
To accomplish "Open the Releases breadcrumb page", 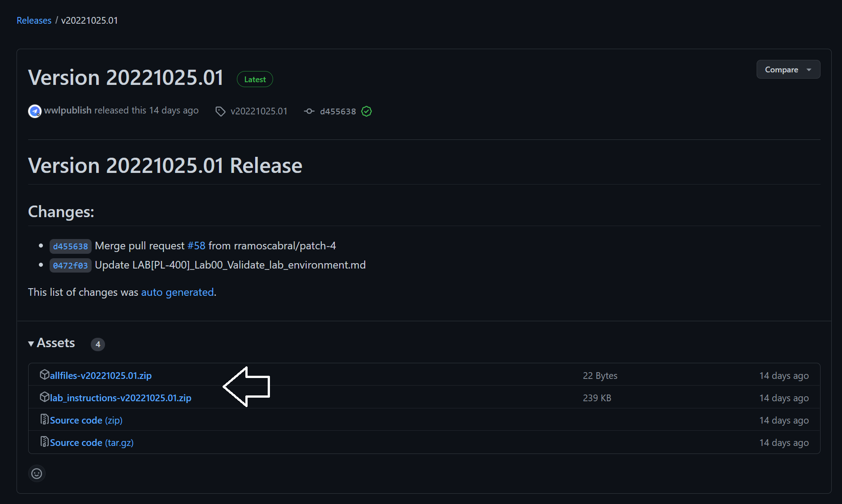I will pos(34,20).
